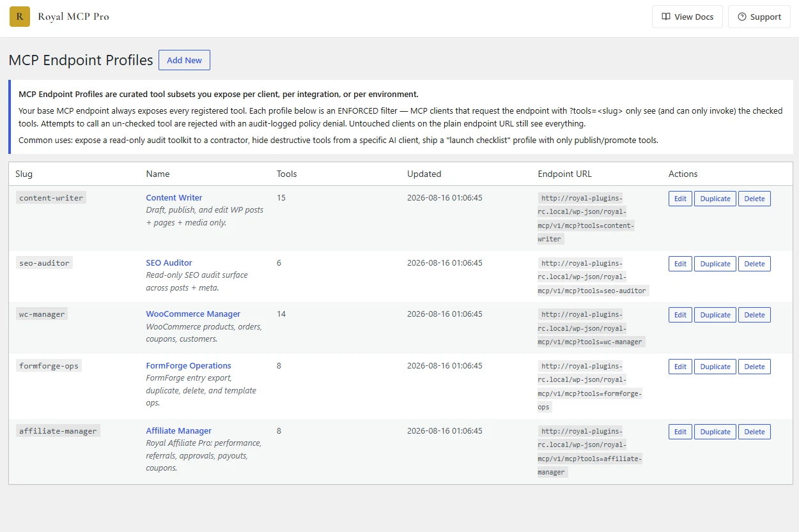This screenshot has height=532, width=799.
Task: Click the Royal MCP Pro logo icon
Action: [20, 17]
